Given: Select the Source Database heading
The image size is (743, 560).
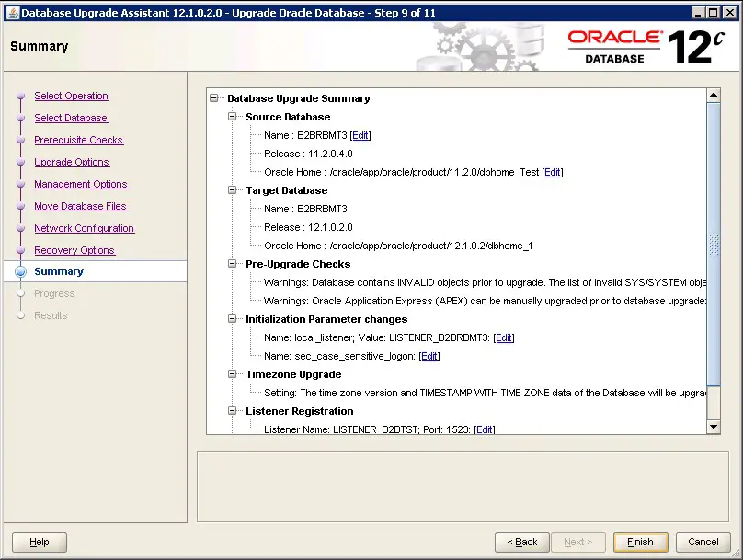Looking at the screenshot, I should [x=288, y=117].
